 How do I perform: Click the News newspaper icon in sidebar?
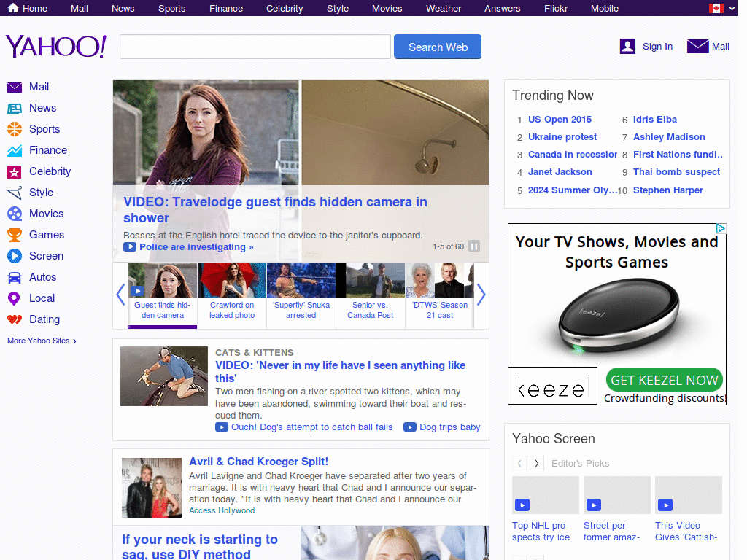[x=15, y=108]
